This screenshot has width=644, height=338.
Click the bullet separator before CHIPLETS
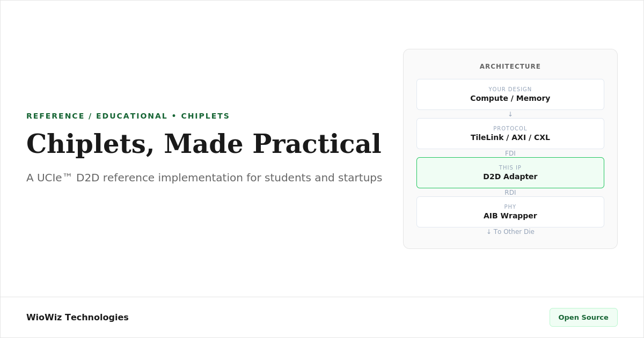point(174,116)
